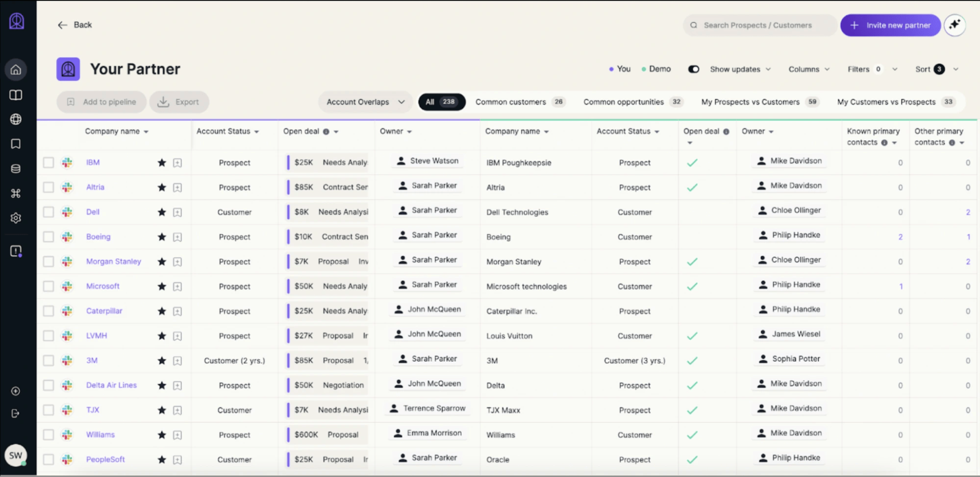
Task: Open right Account Status column dropdown
Action: click(657, 132)
